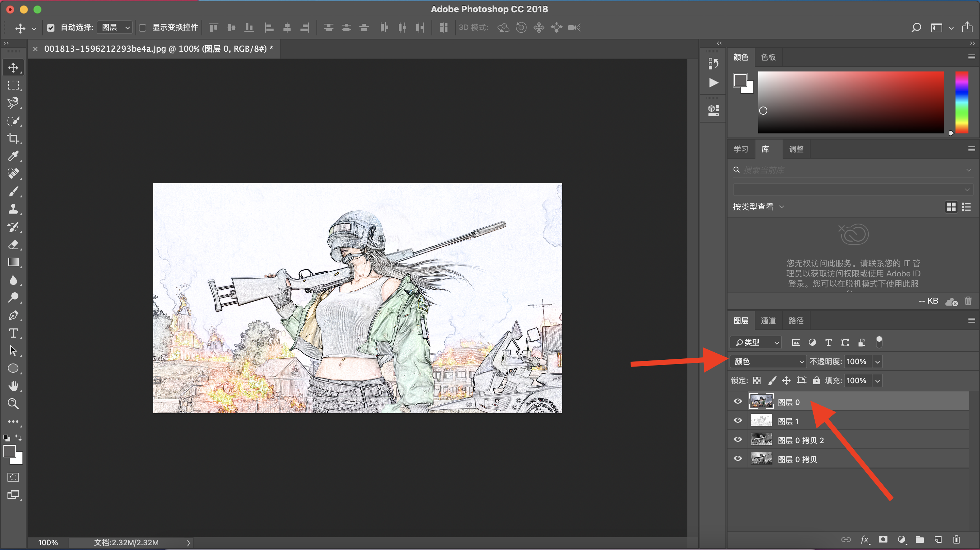Select the Lasso tool
Screen dimensions: 980x550
click(x=13, y=103)
